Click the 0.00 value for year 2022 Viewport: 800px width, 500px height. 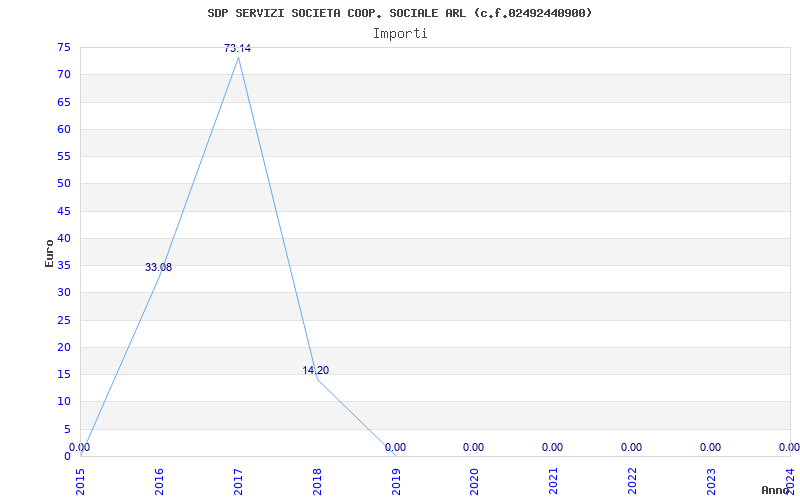631,447
